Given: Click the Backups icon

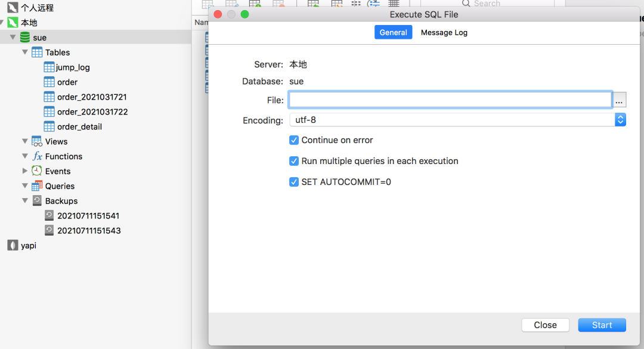Looking at the screenshot, I should coord(37,200).
